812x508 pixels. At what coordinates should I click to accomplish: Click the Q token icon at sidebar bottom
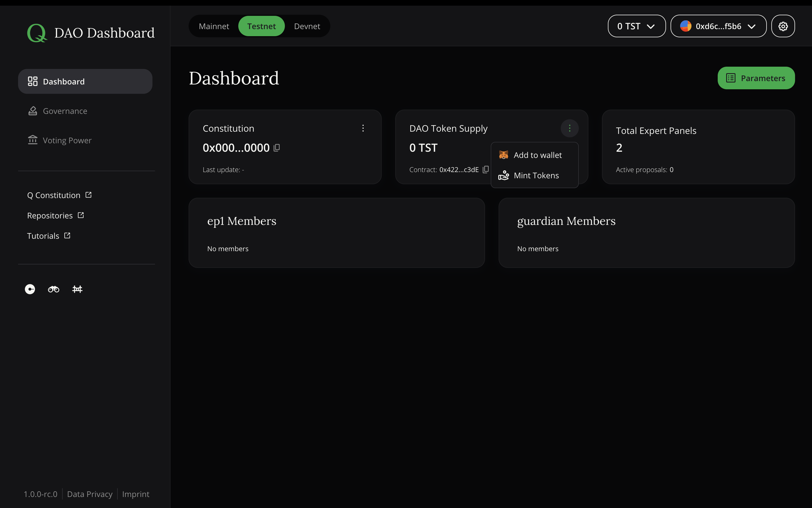(30, 289)
